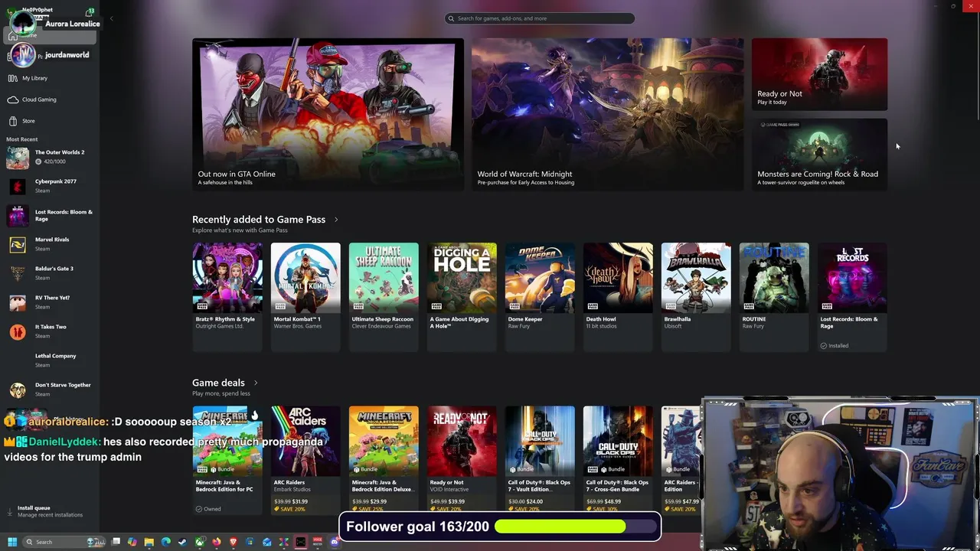
Task: Open Copilot from the taskbar
Action: pos(132,542)
